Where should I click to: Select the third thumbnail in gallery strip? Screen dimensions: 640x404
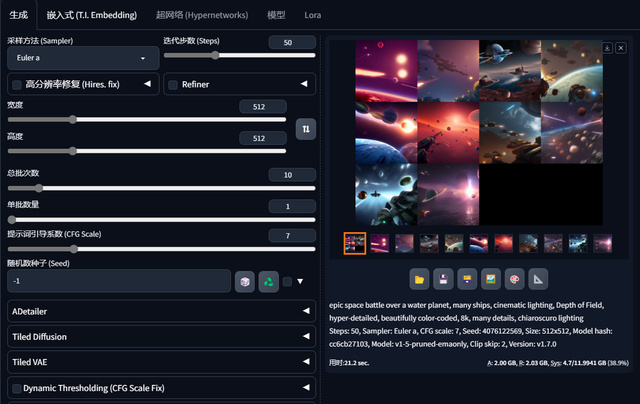[404, 244]
